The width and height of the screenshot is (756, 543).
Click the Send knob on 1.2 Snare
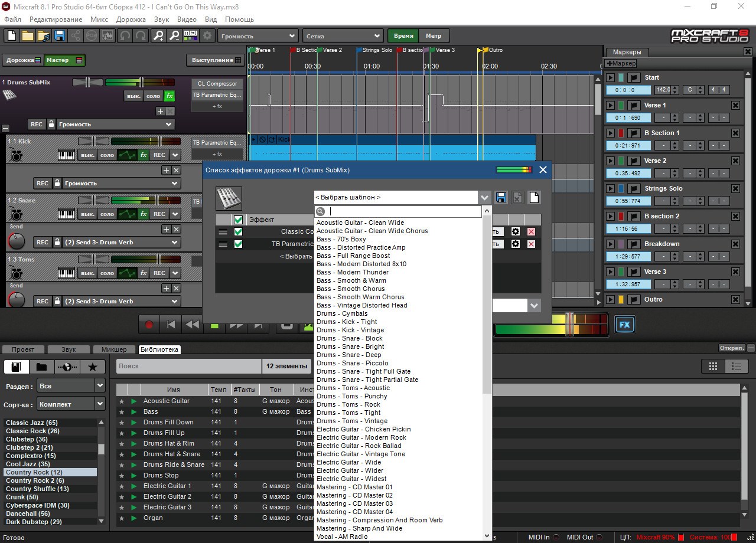tap(16, 240)
